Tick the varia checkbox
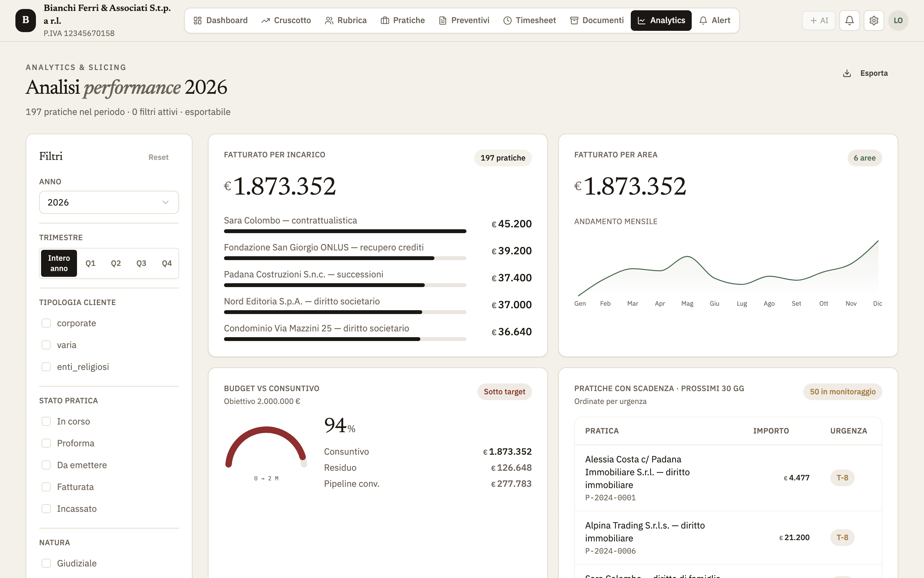The image size is (924, 578). point(46,345)
